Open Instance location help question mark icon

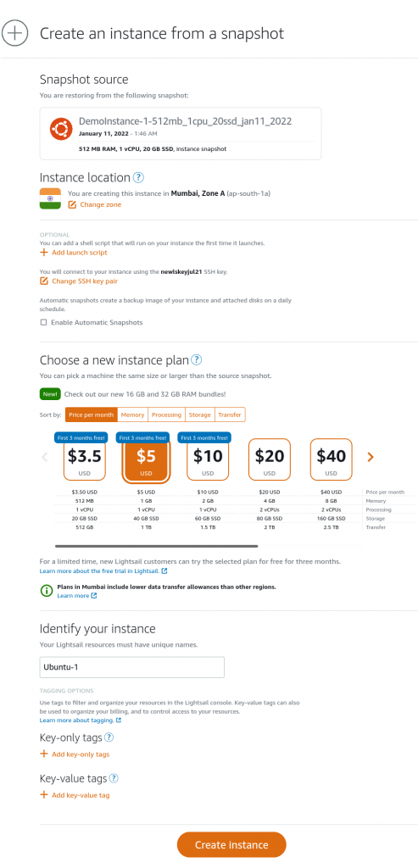(x=138, y=178)
